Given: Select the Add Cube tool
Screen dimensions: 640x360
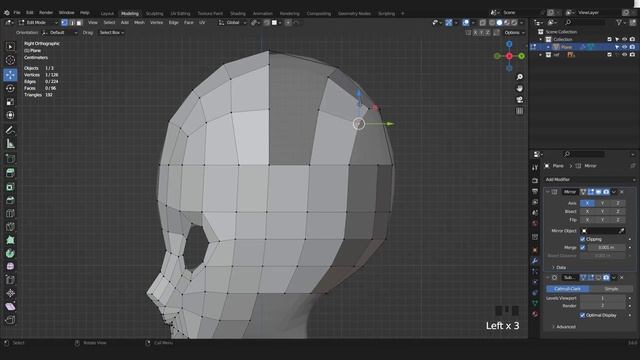Looking at the screenshot, I should (x=10, y=158).
